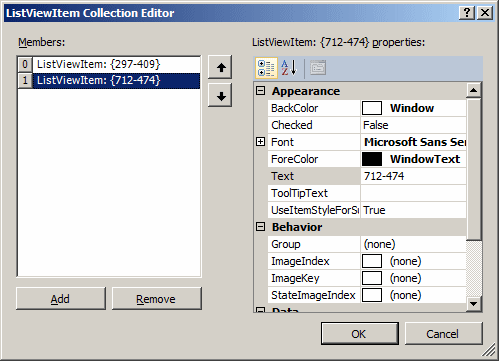Open the Property Pages icon

[x=318, y=68]
